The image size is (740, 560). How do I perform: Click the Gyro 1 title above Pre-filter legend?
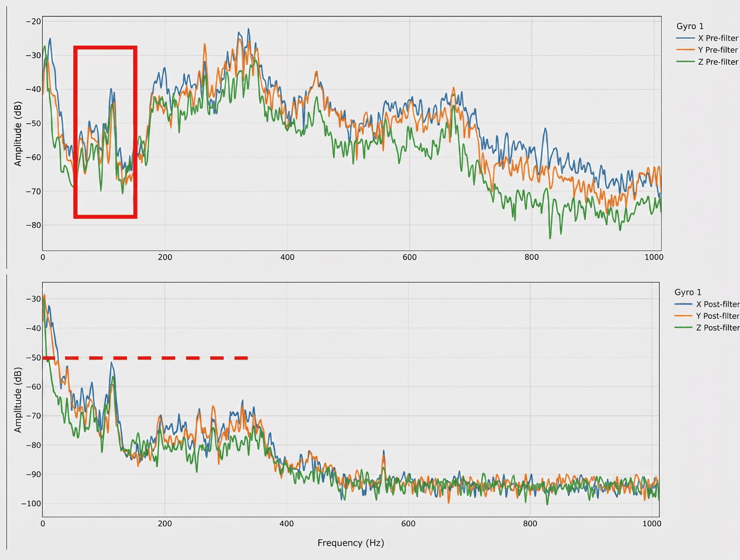coord(690,27)
